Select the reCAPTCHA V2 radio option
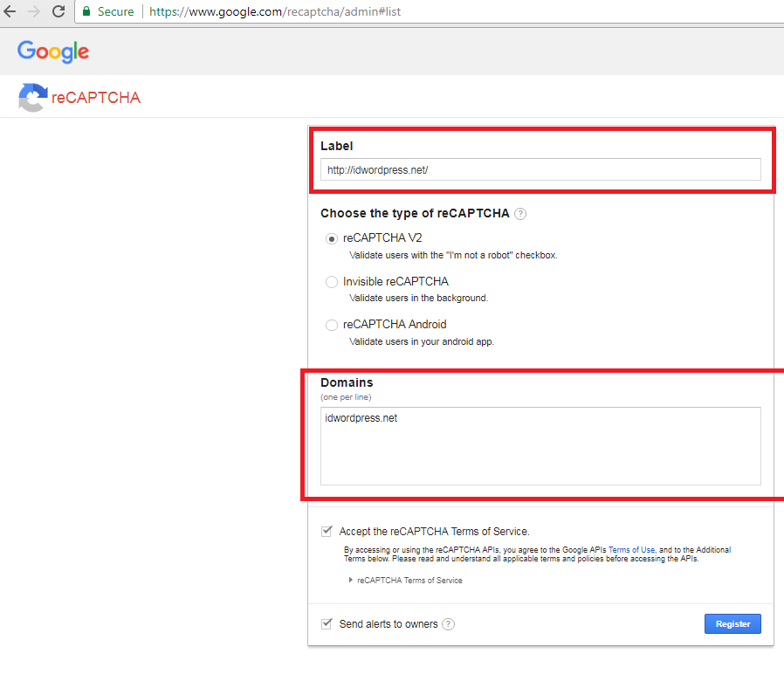 coord(332,238)
